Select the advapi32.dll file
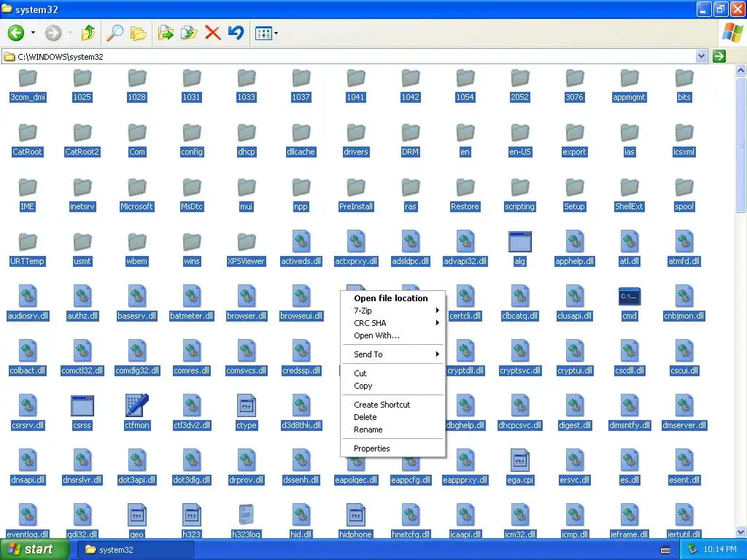The image size is (747, 560). [465, 241]
